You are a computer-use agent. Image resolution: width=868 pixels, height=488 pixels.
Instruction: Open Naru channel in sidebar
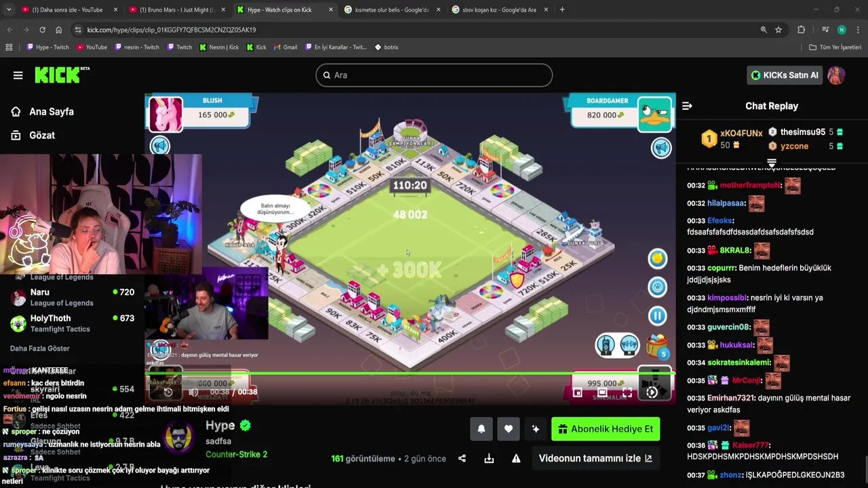tap(72, 297)
